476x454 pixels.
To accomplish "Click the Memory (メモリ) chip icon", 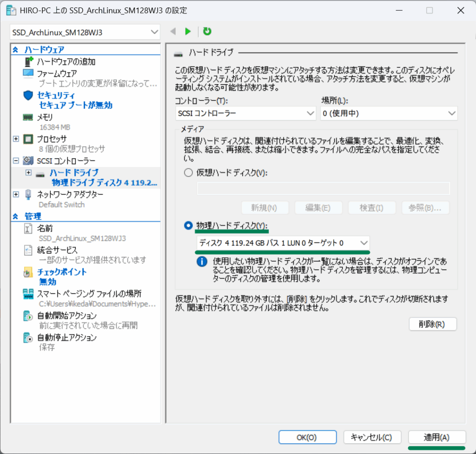I will click(28, 117).
